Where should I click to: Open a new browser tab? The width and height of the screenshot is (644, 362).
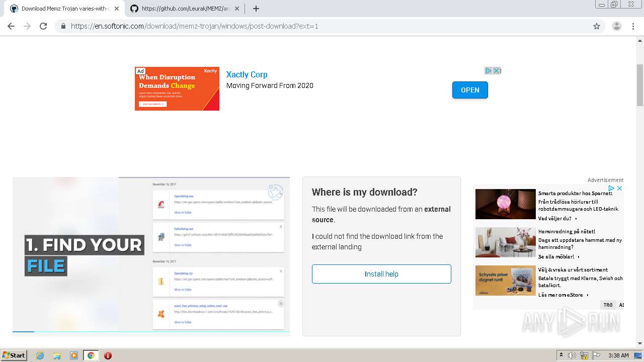click(256, 9)
